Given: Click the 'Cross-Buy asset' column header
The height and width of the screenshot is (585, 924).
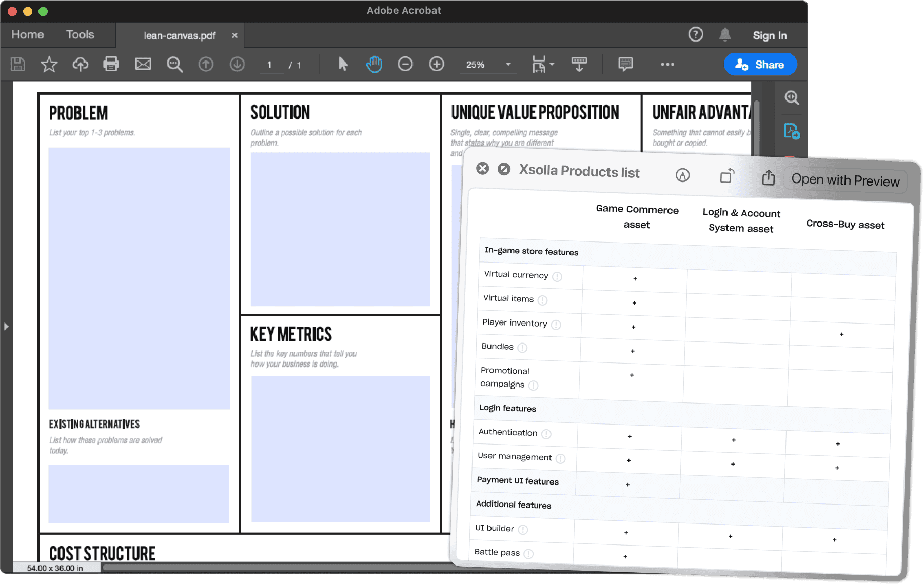Looking at the screenshot, I should point(846,224).
